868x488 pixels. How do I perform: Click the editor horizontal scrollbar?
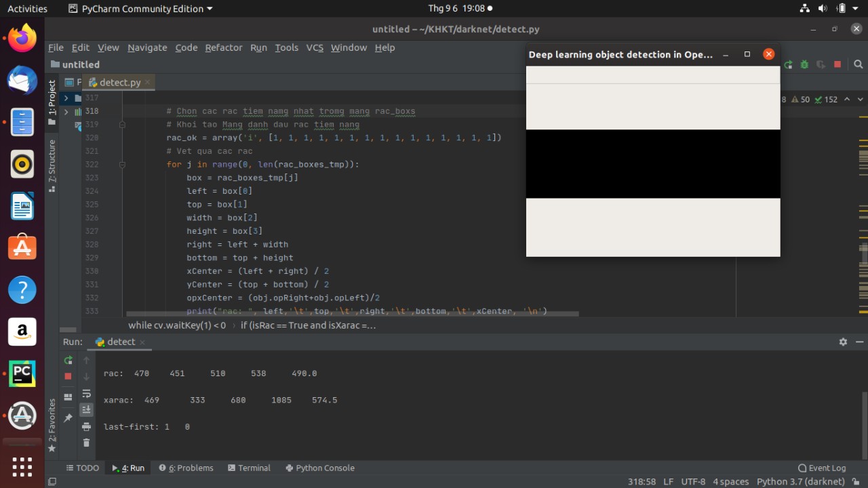353,314
